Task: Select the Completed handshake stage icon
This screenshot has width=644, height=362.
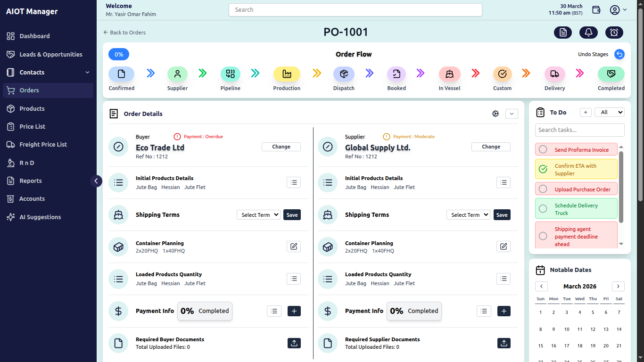Action: (x=611, y=74)
